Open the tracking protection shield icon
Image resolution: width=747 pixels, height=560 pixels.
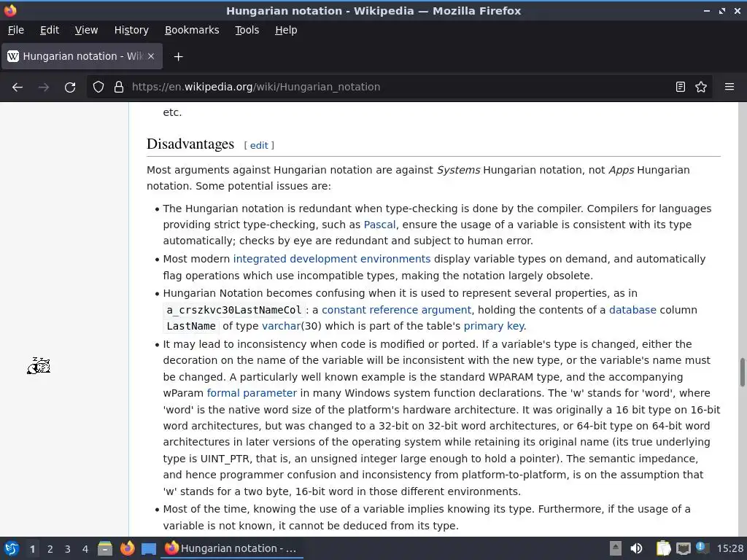coord(98,87)
